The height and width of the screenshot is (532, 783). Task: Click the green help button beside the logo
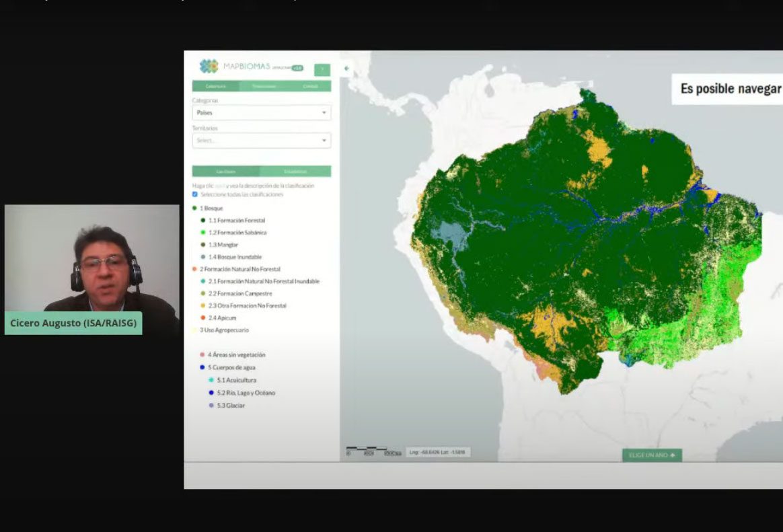pos(322,70)
